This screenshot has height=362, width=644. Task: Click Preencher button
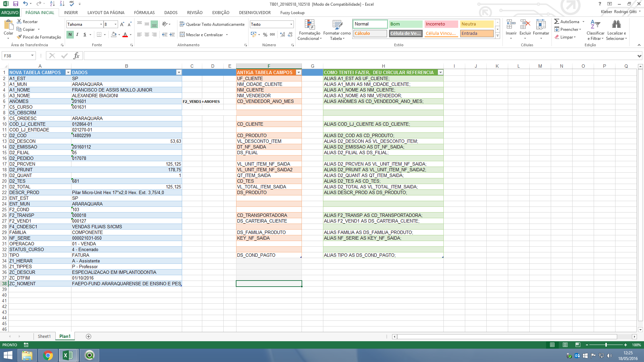(568, 29)
